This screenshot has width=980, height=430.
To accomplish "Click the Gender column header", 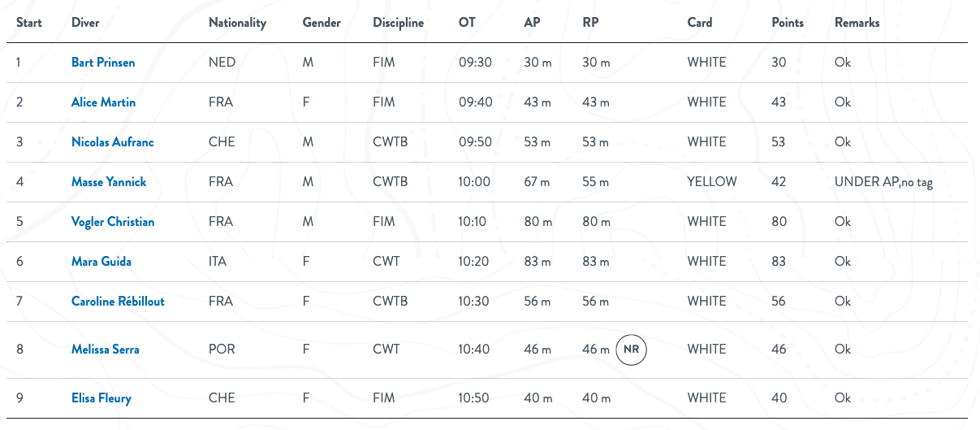I will point(322,23).
